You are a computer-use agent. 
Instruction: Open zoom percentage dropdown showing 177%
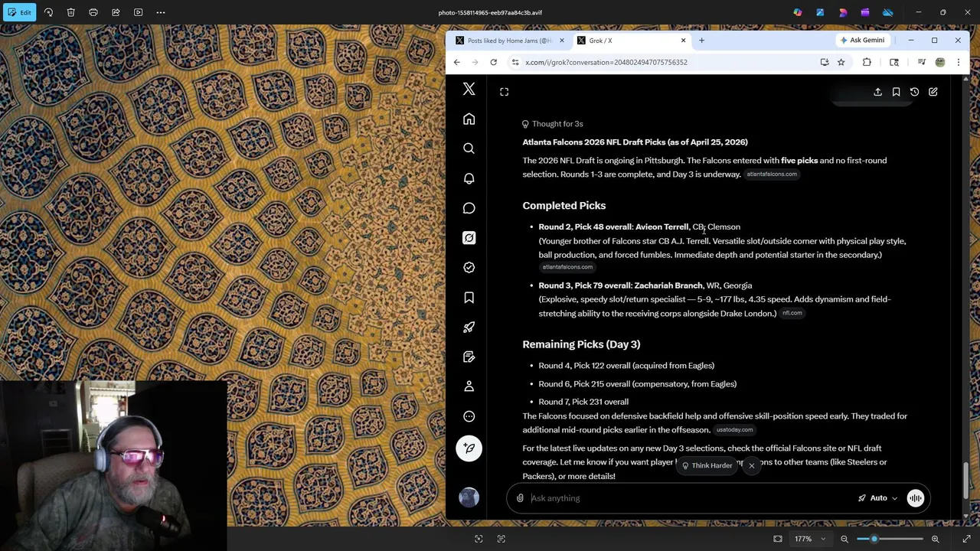[809, 539]
